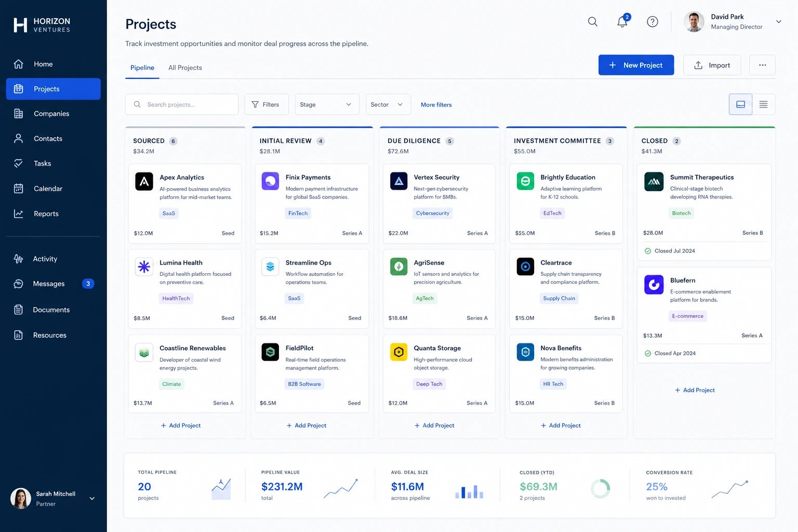Open the three-dot more options button

coord(762,65)
